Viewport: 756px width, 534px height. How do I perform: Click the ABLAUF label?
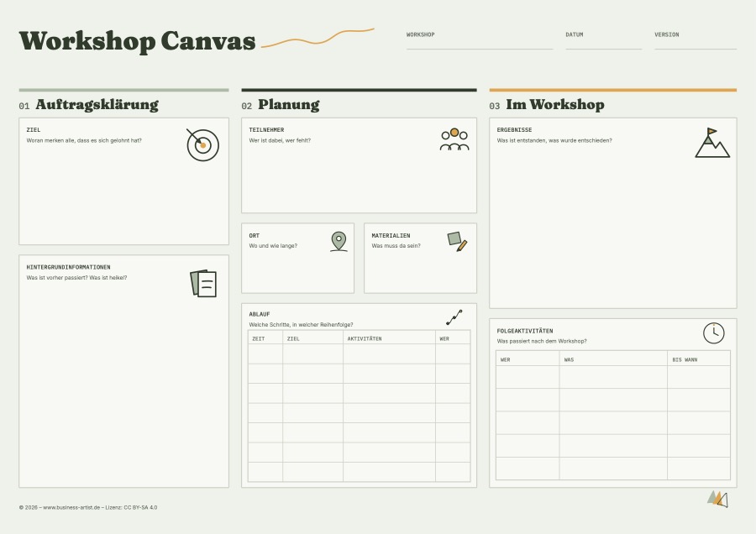coord(260,314)
